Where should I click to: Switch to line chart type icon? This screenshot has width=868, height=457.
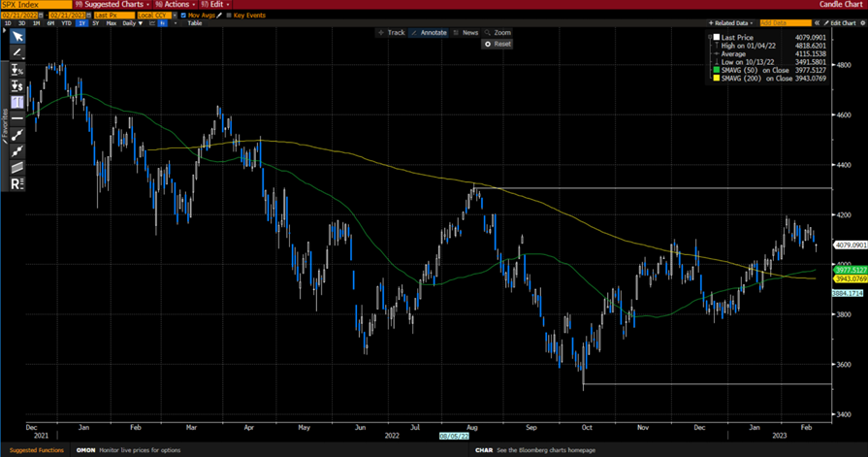tap(152, 23)
